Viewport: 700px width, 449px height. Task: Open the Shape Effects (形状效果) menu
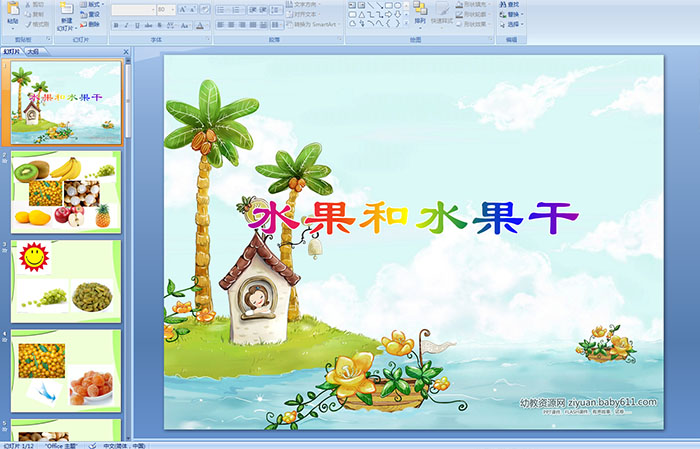pyautogui.click(x=471, y=24)
